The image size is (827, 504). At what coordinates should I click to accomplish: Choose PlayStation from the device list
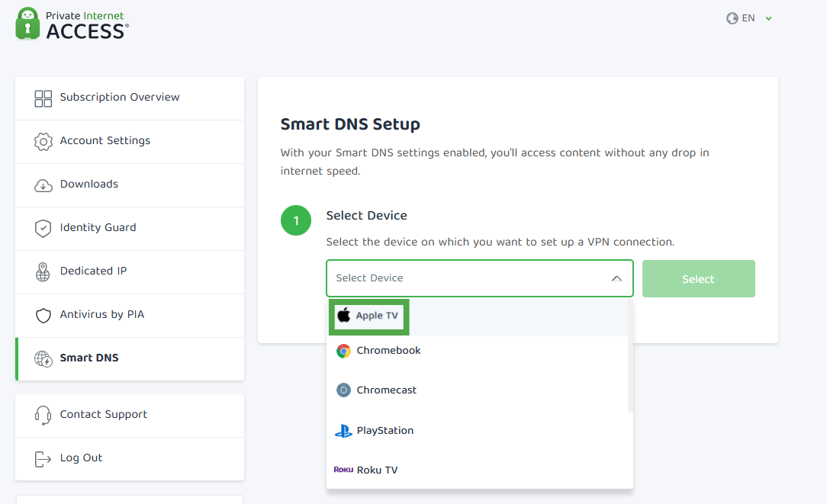pyautogui.click(x=478, y=431)
